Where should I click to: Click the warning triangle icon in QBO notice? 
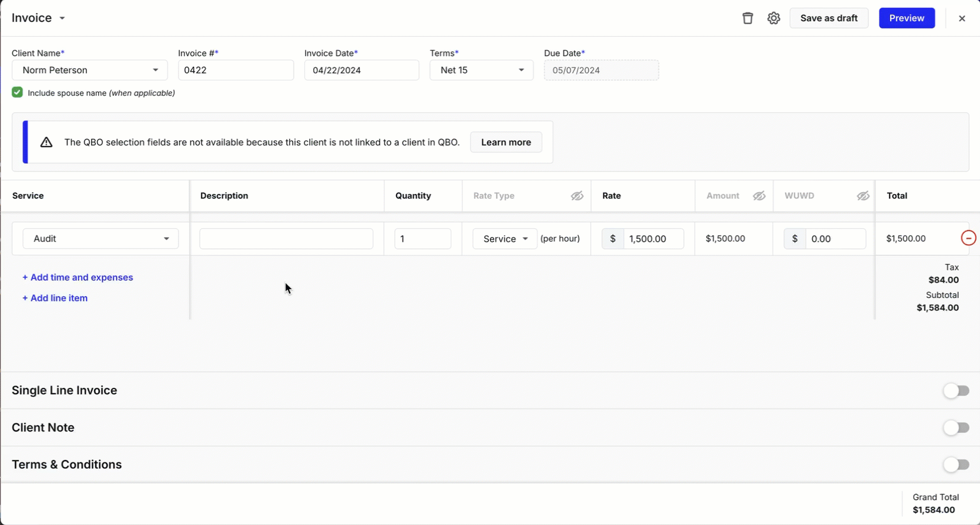(46, 142)
